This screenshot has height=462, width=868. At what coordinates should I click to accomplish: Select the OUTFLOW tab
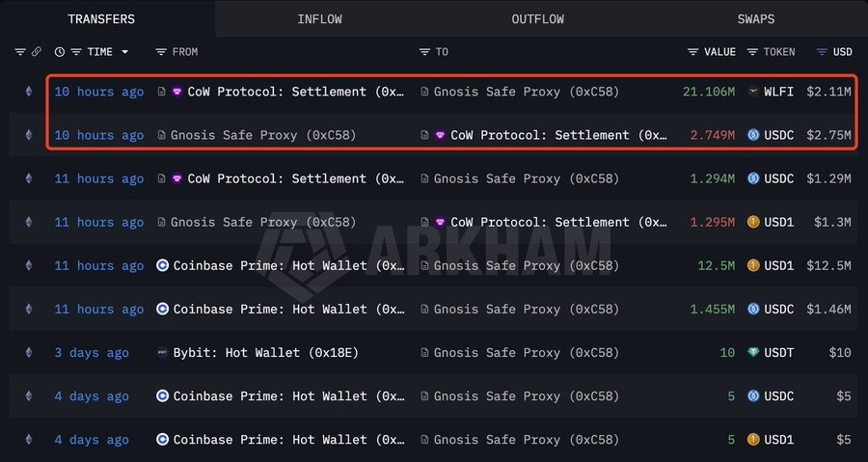tap(537, 19)
